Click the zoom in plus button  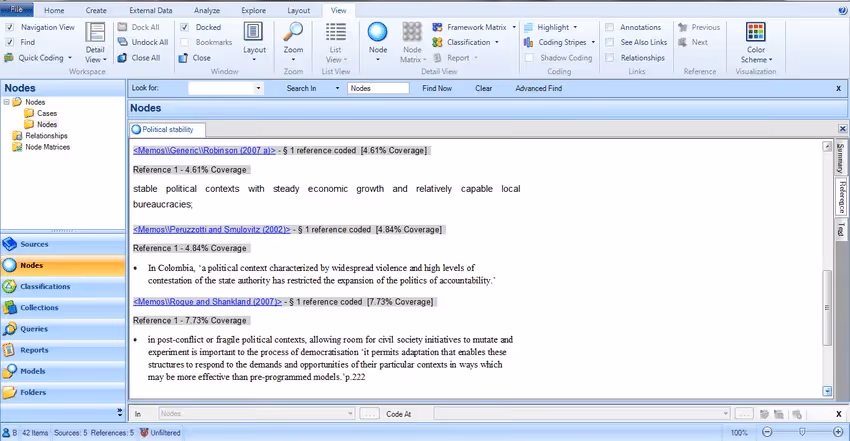pyautogui.click(x=838, y=432)
